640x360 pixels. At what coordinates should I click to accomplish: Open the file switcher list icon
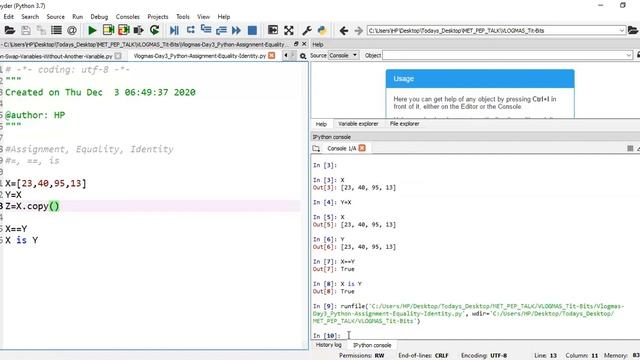click(56, 30)
